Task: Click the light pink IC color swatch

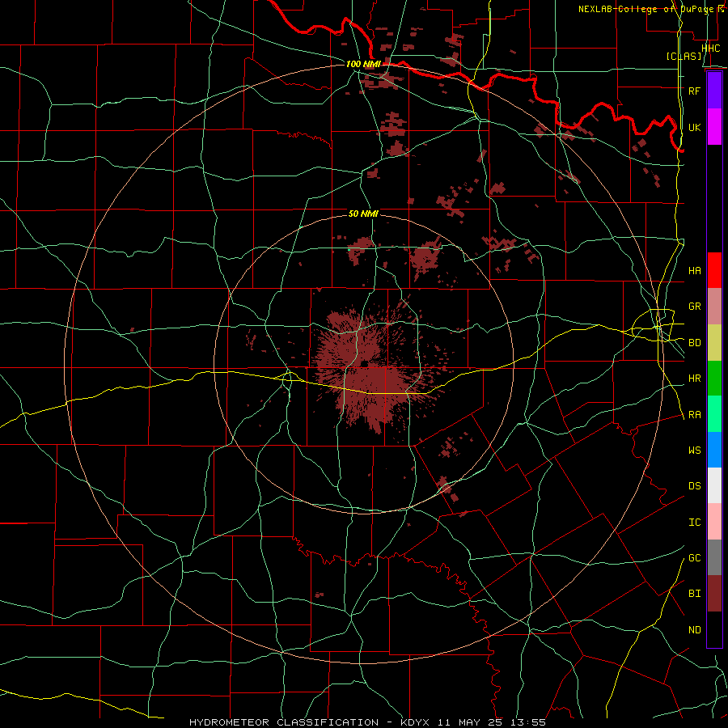Action: click(714, 522)
